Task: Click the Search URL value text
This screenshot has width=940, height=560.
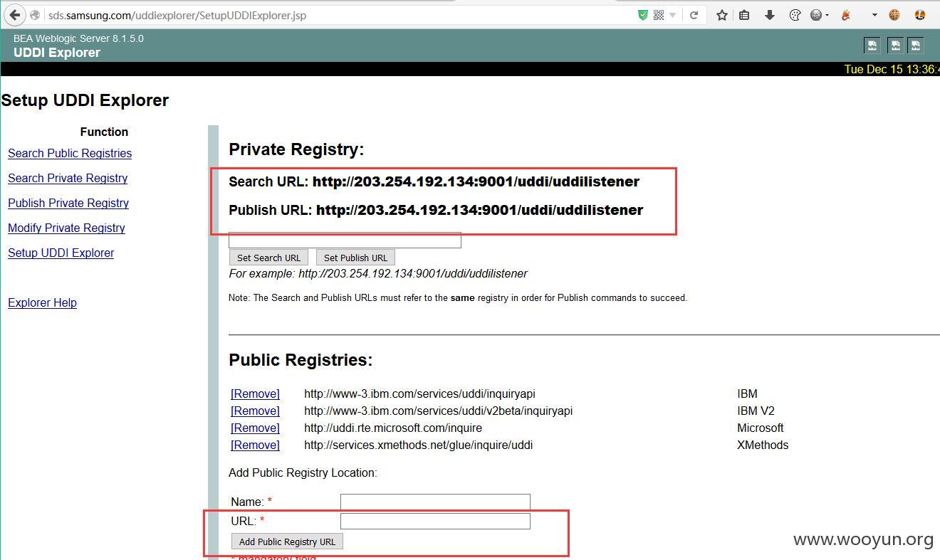Action: [x=476, y=181]
